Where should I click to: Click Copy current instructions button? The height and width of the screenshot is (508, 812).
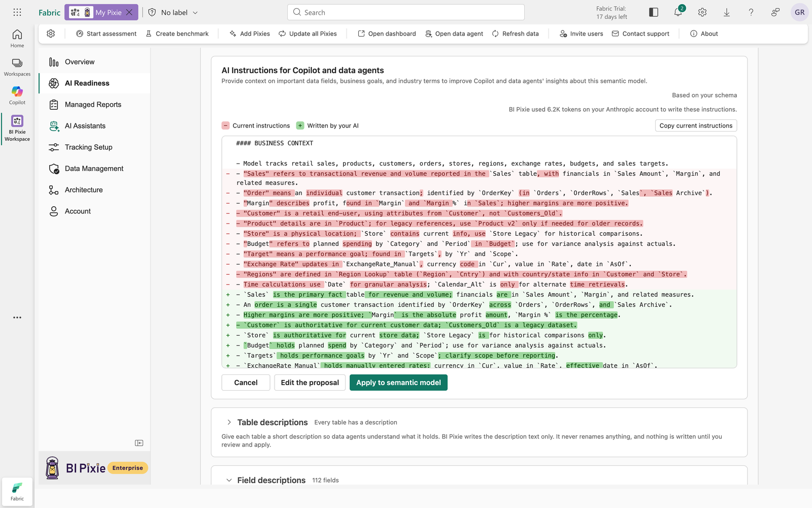(696, 125)
